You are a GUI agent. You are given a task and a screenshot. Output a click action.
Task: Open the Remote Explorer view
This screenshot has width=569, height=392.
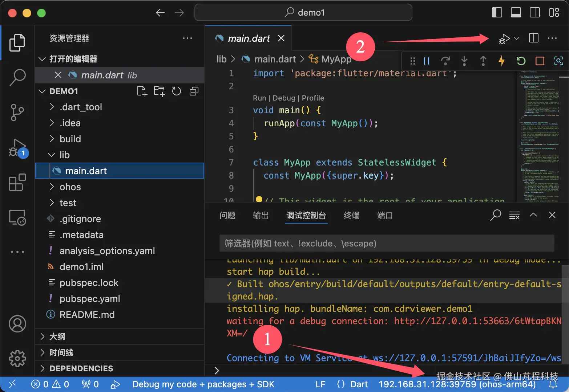click(17, 217)
